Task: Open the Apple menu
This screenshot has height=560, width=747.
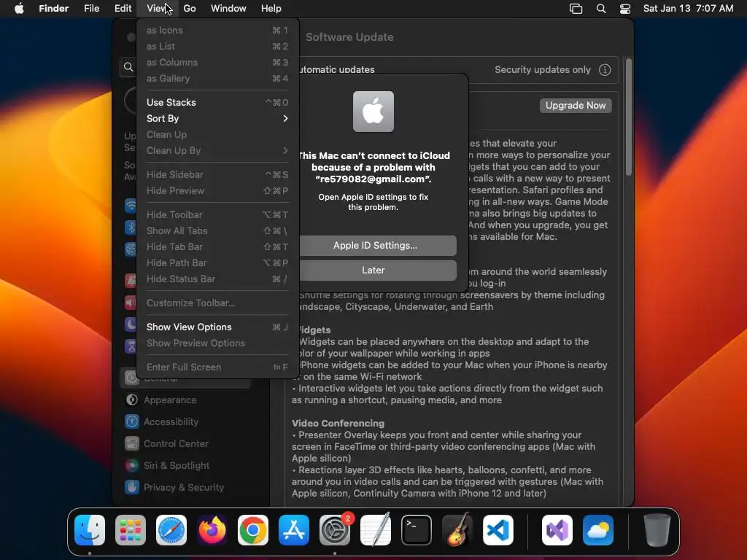Action: (19, 9)
